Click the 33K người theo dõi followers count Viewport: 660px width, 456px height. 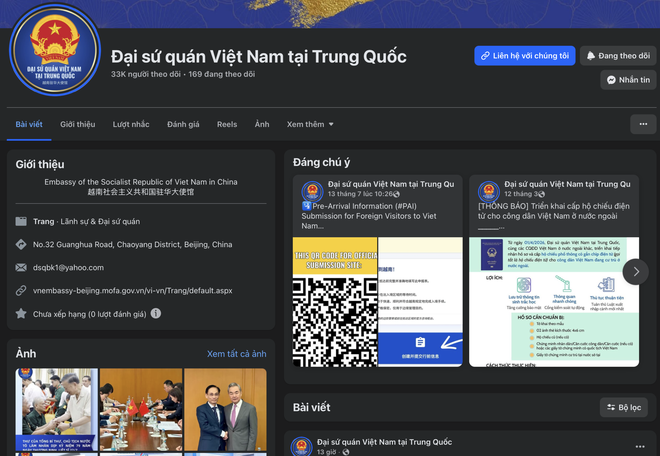point(146,74)
